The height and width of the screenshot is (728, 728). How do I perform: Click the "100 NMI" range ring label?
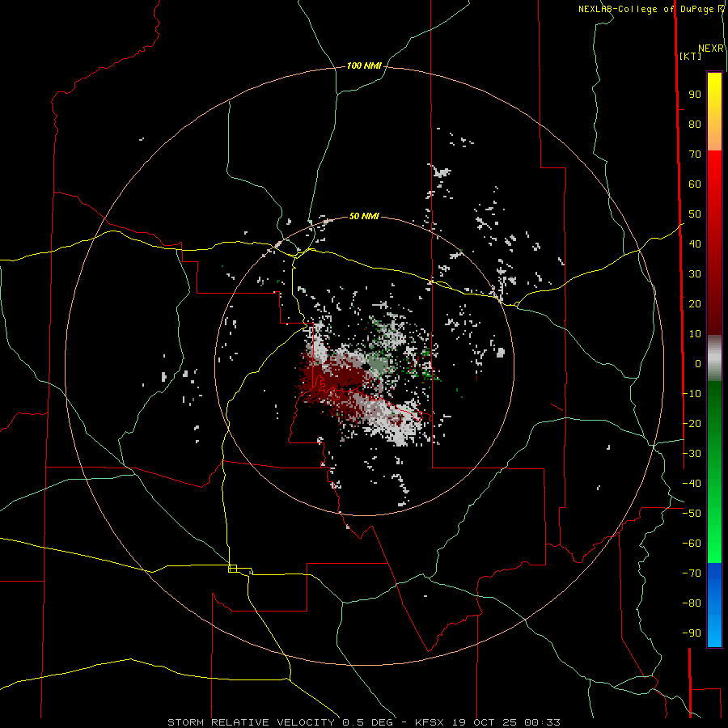point(364,66)
